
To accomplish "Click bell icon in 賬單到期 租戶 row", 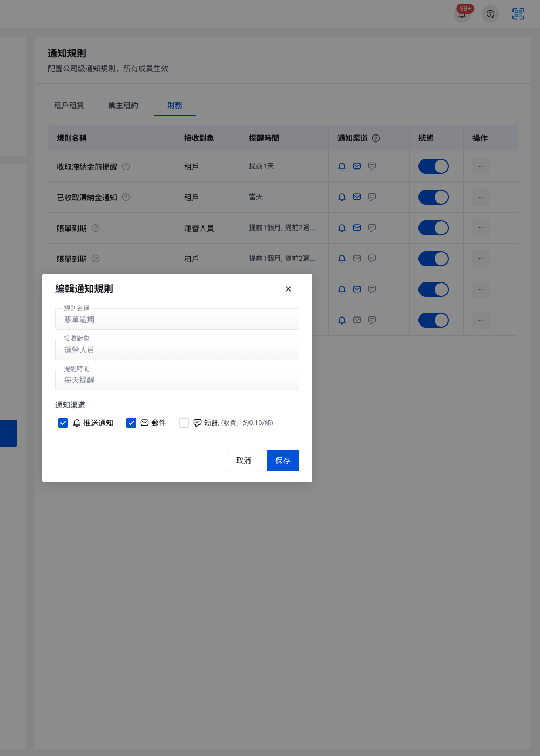I will (342, 259).
